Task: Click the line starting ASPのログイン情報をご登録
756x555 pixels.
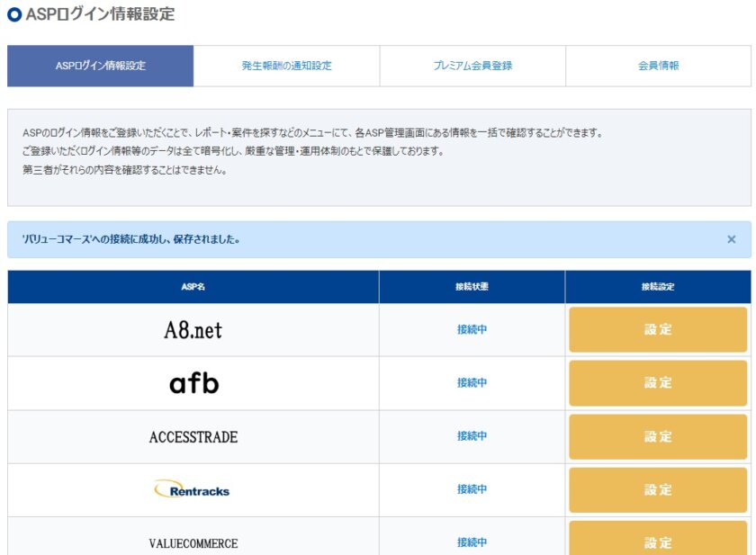Action: tap(312, 133)
